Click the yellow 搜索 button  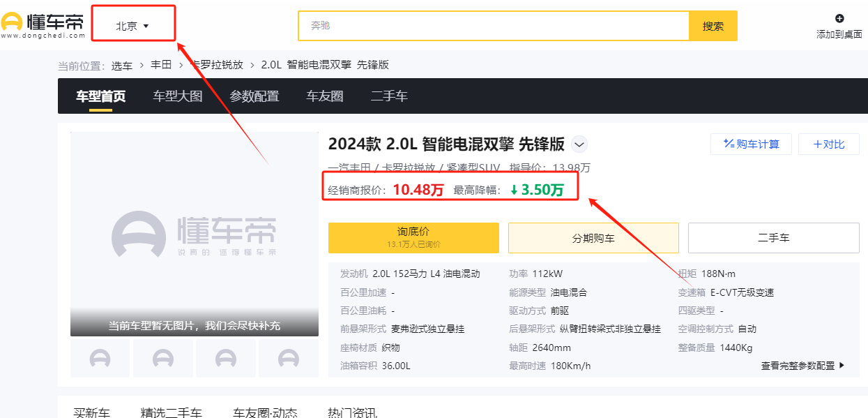click(x=713, y=26)
